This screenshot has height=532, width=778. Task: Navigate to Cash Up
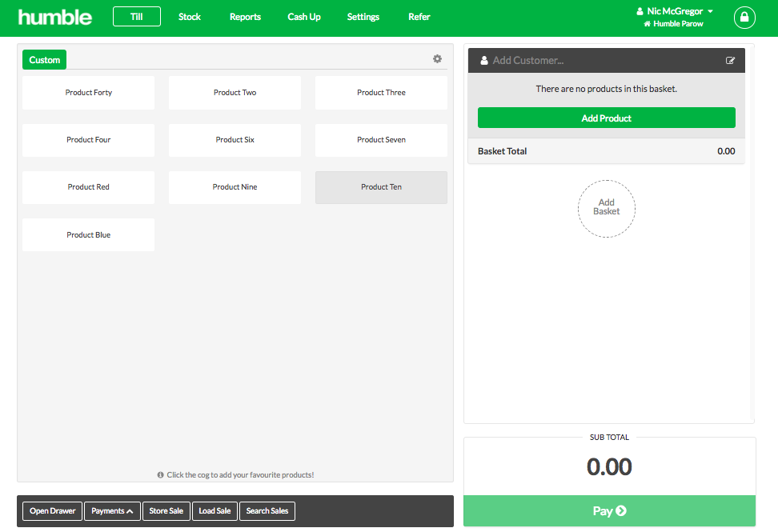click(x=304, y=17)
